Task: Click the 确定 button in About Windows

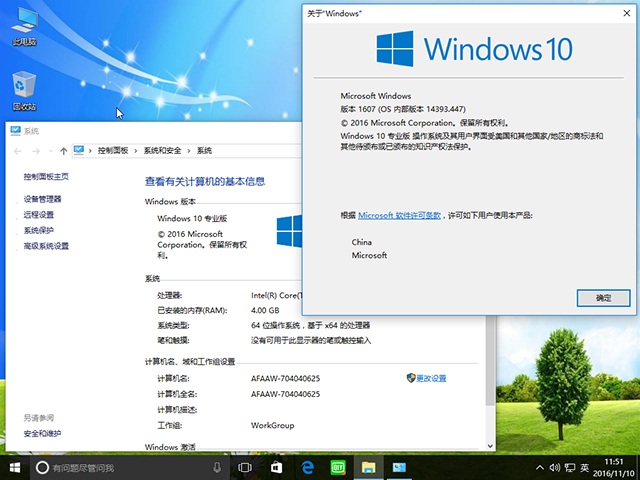Action: (603, 298)
